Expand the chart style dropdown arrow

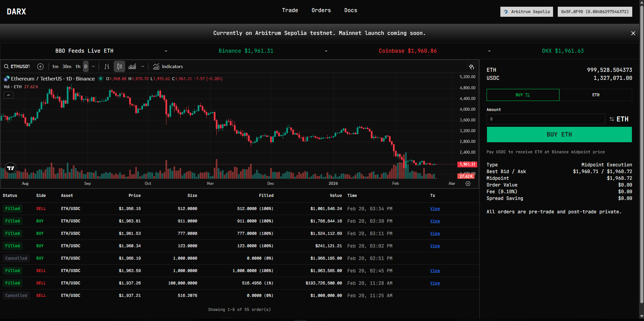143,66
